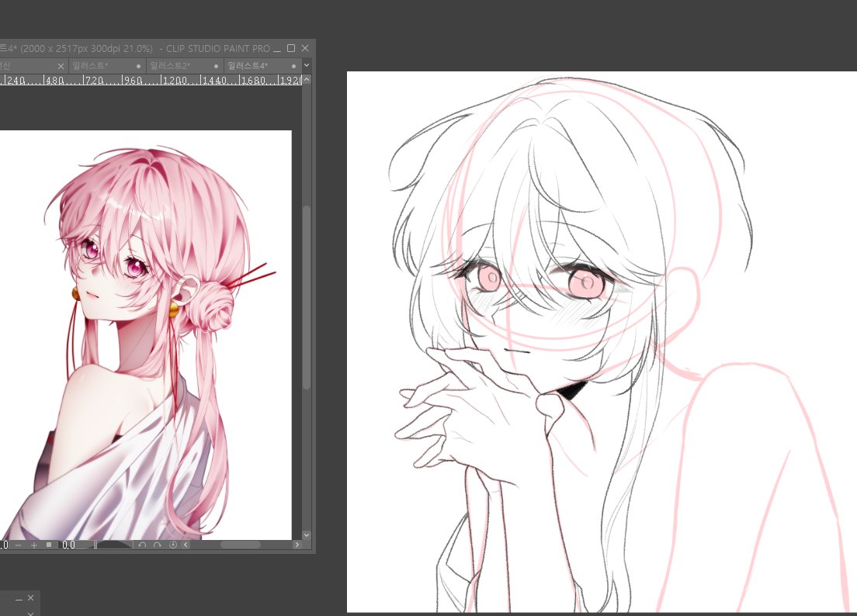Maximize the CLIP STUDIO PAINT PRO window

(x=291, y=49)
